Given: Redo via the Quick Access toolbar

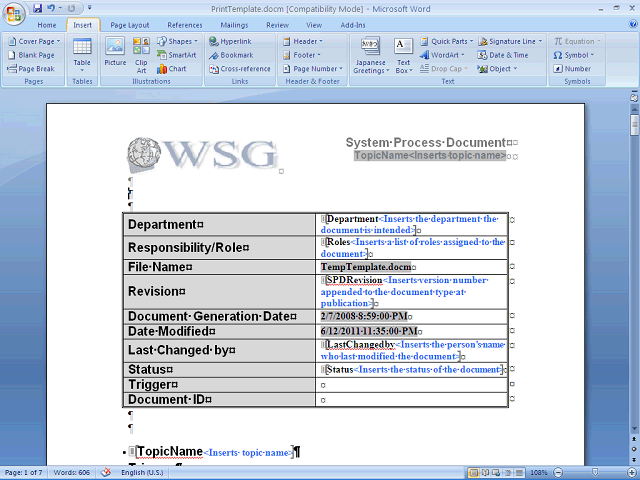Looking at the screenshot, I should tap(71, 8).
